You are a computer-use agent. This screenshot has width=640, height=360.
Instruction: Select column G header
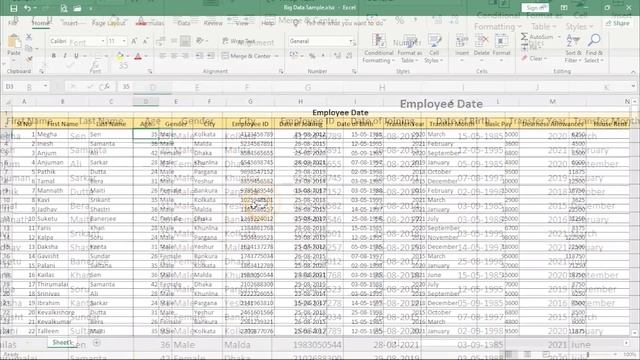point(249,102)
